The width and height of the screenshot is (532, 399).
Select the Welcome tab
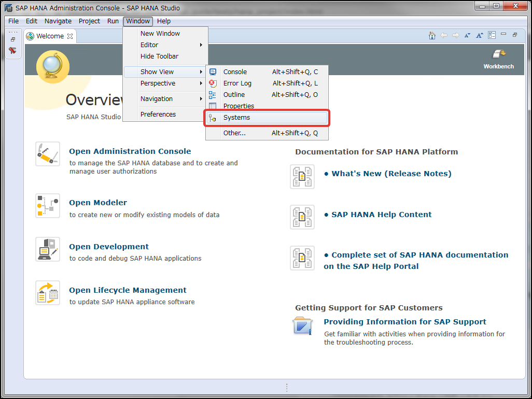coord(50,36)
